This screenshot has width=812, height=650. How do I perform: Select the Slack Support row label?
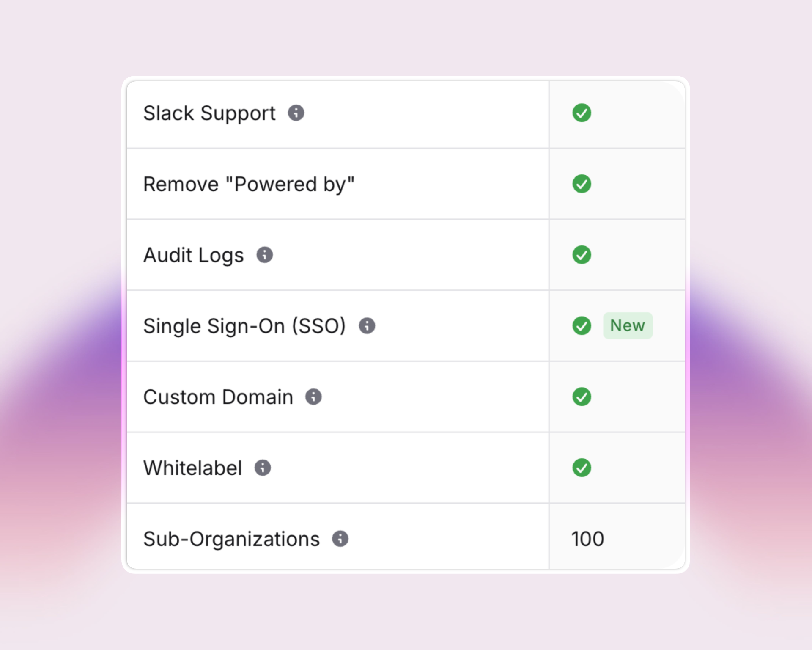(x=209, y=113)
